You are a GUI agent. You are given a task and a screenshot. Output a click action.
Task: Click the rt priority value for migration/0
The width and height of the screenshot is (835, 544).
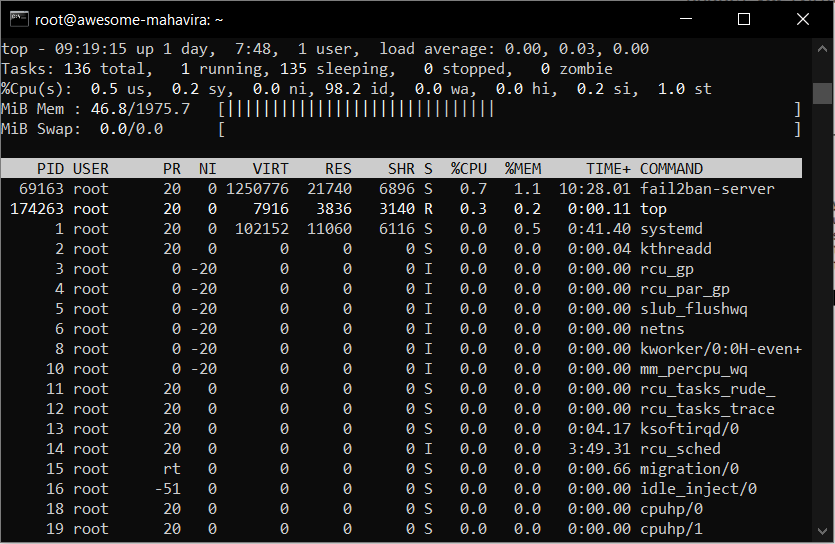171,469
